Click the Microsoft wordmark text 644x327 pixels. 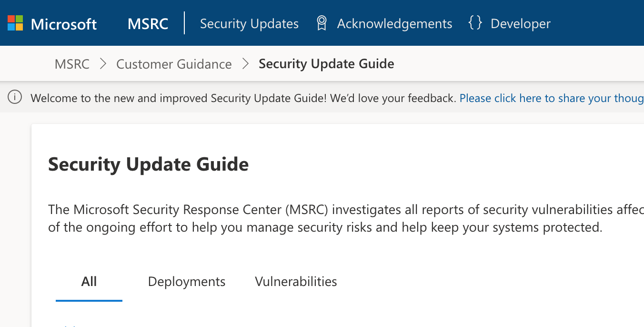[64, 24]
